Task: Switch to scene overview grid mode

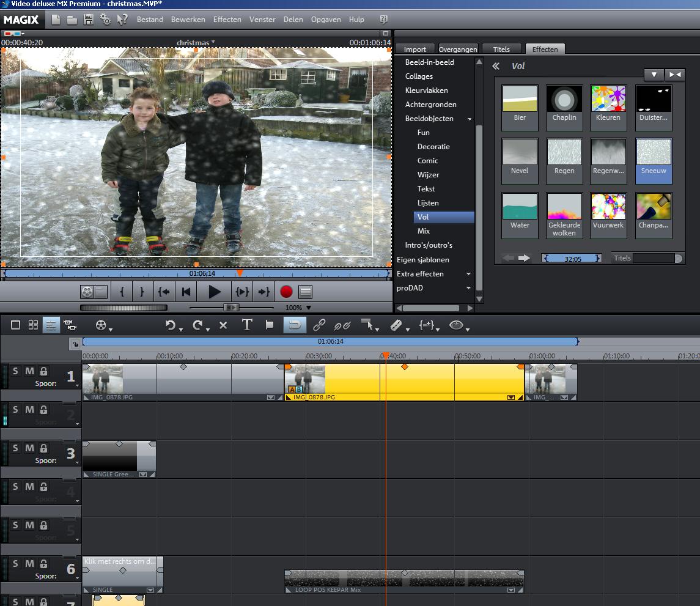Action: pos(33,325)
